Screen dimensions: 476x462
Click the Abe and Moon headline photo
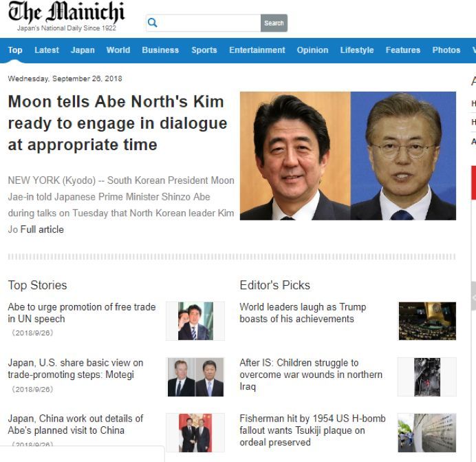tap(348, 156)
